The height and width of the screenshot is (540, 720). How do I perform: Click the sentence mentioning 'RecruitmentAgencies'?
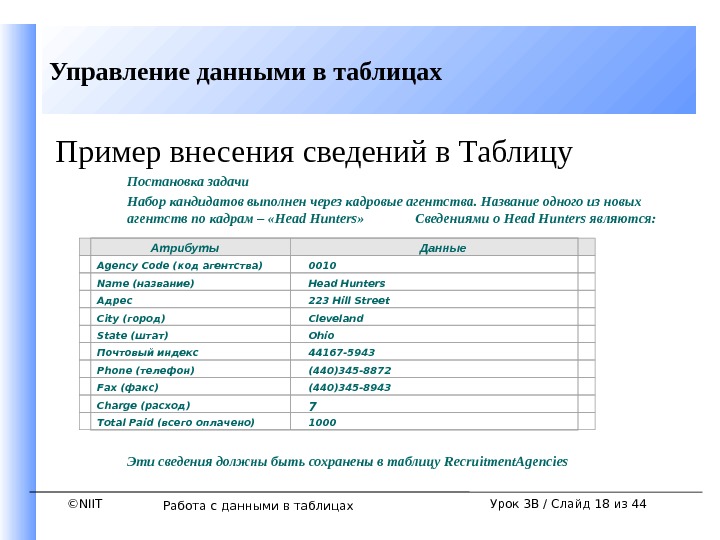pos(347,461)
